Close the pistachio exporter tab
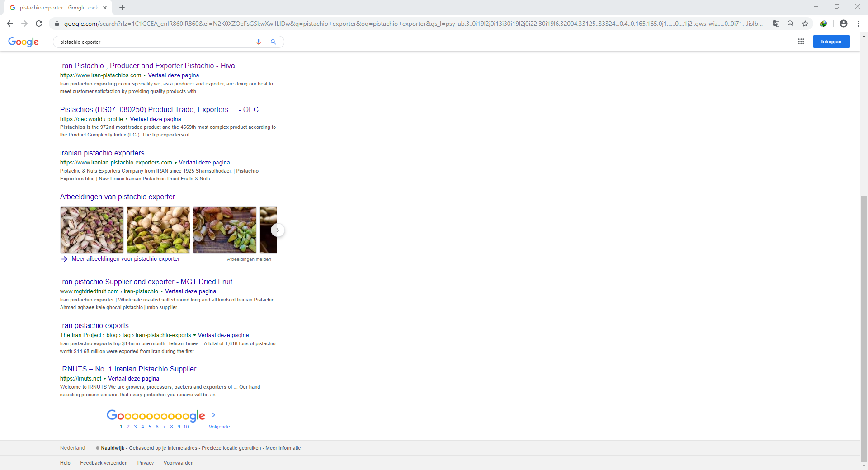The image size is (868, 470). 105,8
